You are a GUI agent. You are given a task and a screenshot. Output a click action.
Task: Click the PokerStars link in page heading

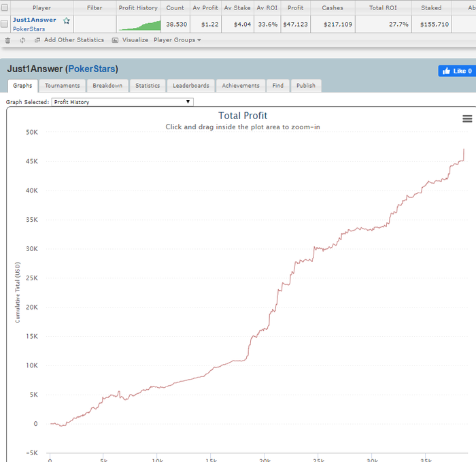pos(92,69)
